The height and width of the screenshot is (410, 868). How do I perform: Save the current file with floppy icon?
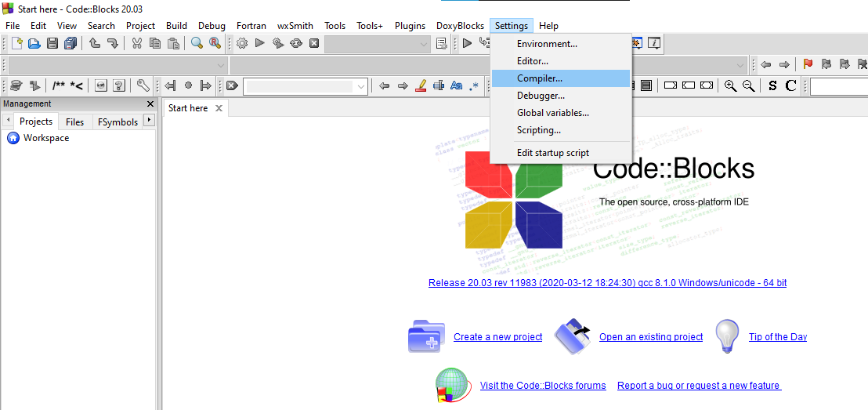pyautogui.click(x=52, y=43)
